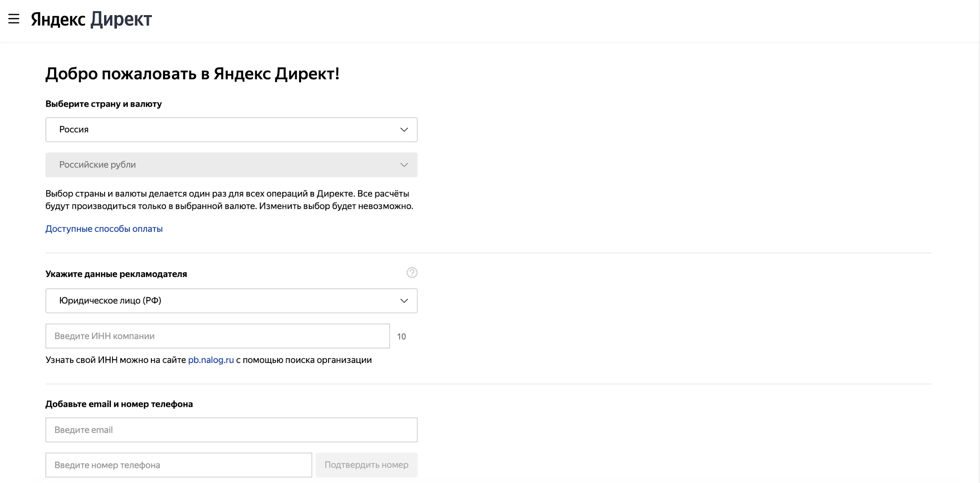This screenshot has width=980, height=483.
Task: Open Доступные способы оплаты link
Action: [x=103, y=228]
